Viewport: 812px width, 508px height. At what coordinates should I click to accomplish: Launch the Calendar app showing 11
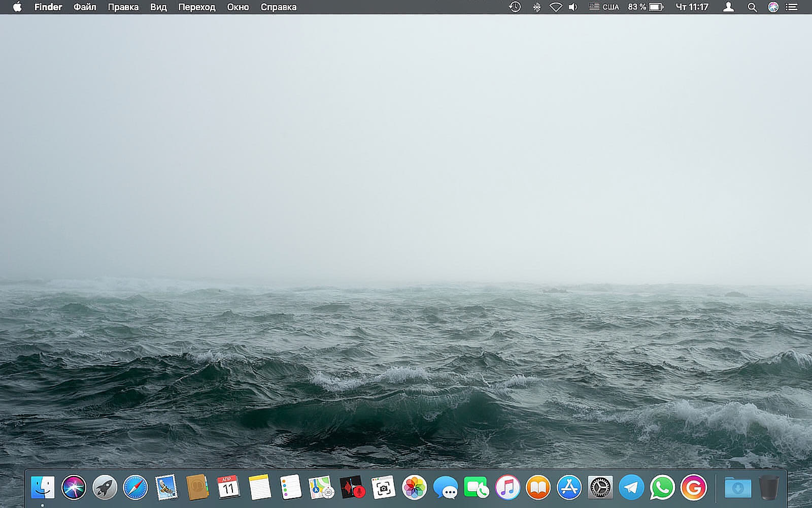click(x=228, y=488)
